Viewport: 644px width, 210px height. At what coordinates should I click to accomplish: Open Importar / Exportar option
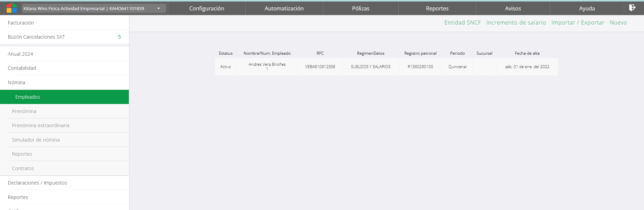pyautogui.click(x=578, y=22)
